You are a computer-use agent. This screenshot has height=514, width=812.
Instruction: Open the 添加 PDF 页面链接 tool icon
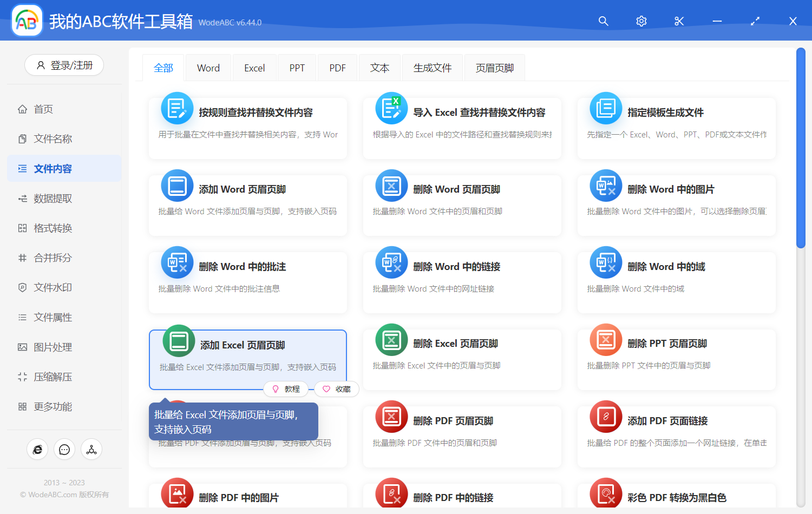point(605,417)
